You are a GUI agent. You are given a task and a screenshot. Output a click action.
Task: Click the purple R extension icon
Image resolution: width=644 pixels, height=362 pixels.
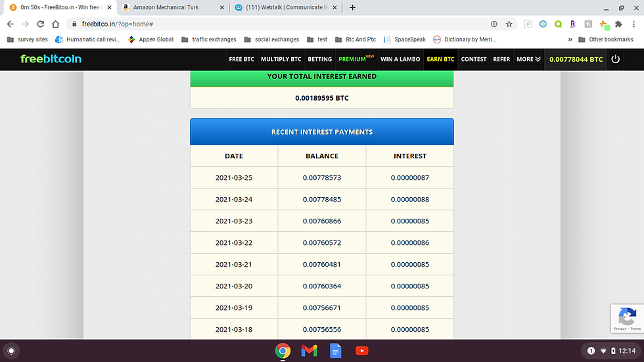click(x=573, y=24)
